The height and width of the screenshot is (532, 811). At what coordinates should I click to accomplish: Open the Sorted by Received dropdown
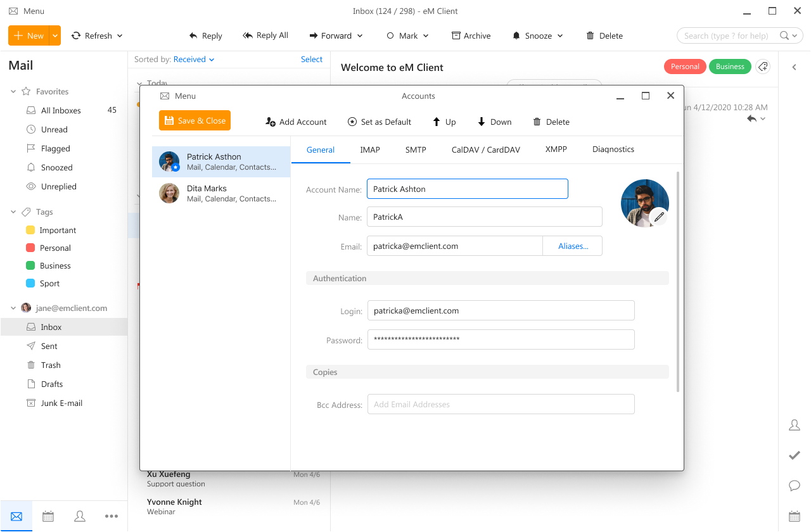[x=194, y=59]
